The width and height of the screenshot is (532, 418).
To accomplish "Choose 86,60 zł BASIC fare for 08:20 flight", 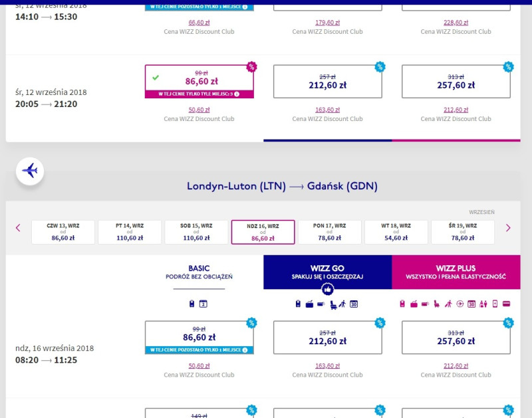I will point(199,338).
